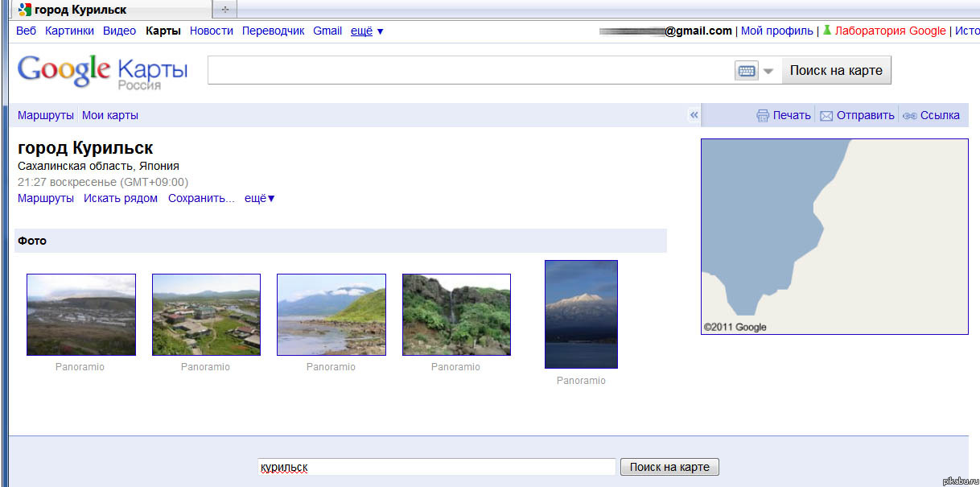Click the printer icon next to Печать
The image size is (980, 487).
click(763, 116)
